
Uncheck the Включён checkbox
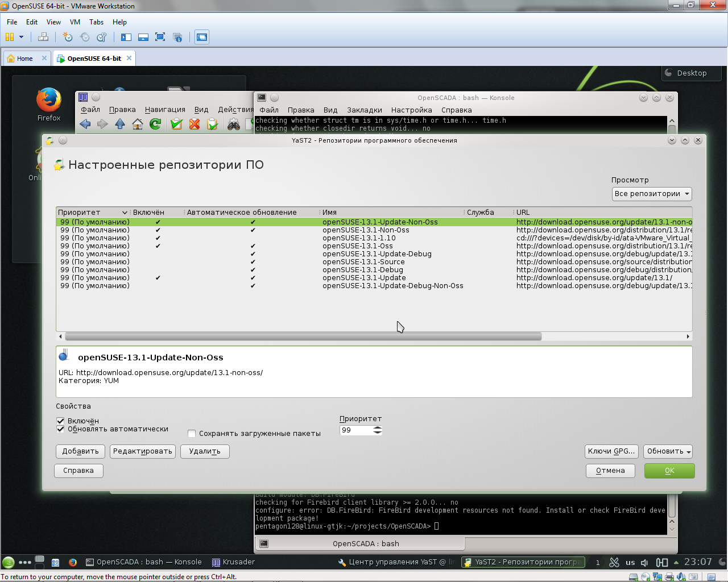pos(60,421)
